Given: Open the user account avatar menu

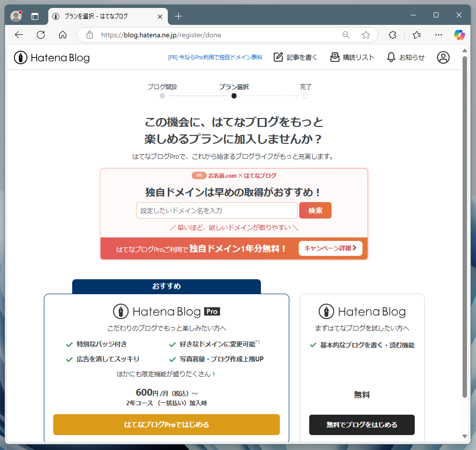Looking at the screenshot, I should point(443,57).
